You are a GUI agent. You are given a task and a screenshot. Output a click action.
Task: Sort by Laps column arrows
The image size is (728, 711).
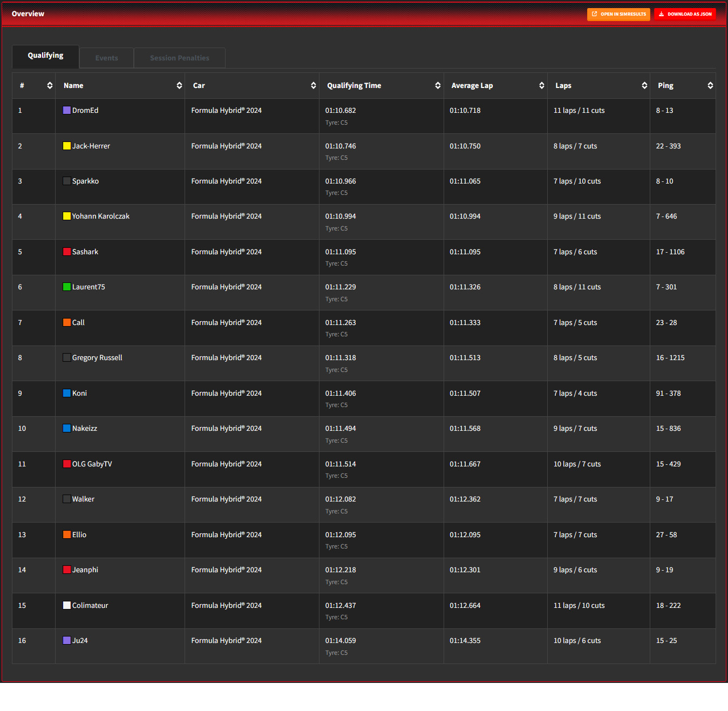click(x=644, y=86)
